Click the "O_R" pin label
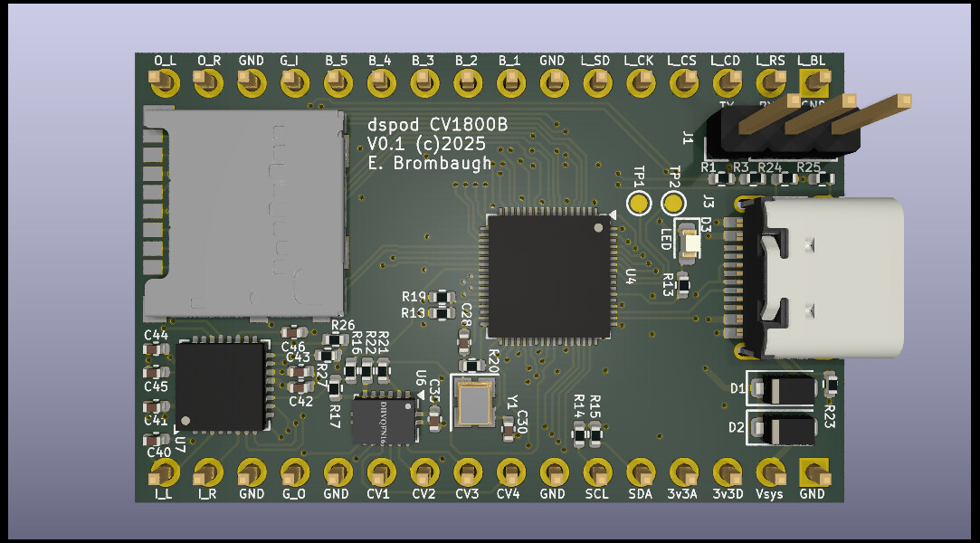The width and height of the screenshot is (980, 543). point(209,61)
